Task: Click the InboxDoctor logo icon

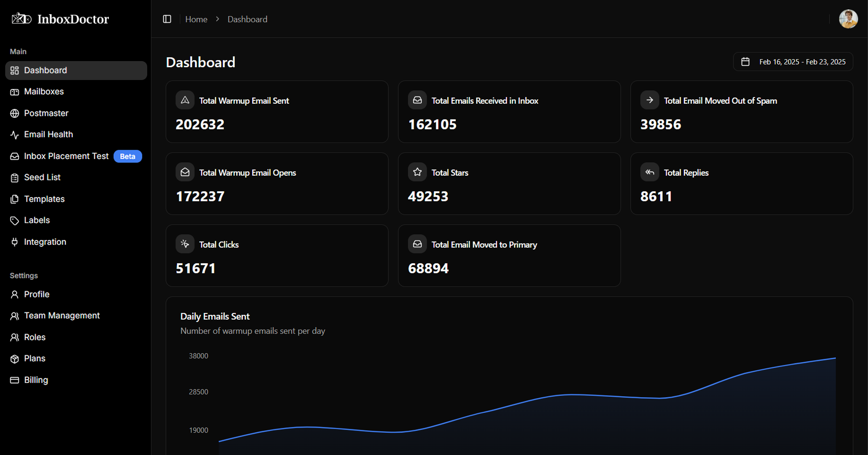Action: (21, 18)
